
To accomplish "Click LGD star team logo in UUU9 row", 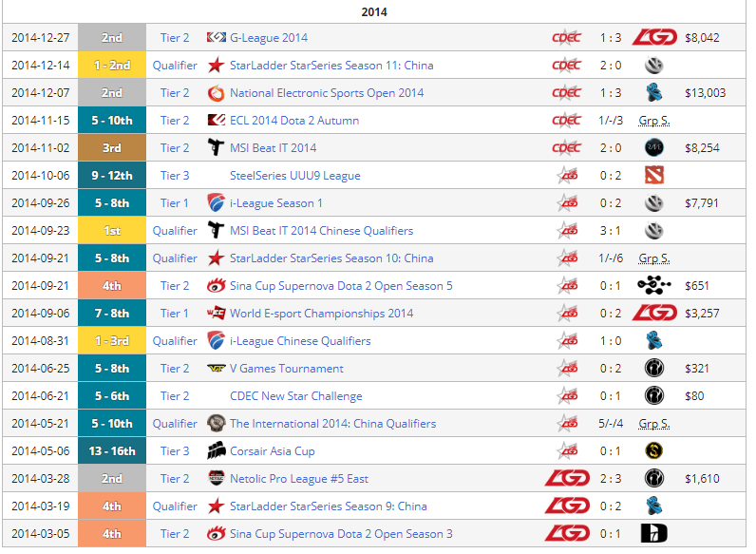I will (x=568, y=176).
